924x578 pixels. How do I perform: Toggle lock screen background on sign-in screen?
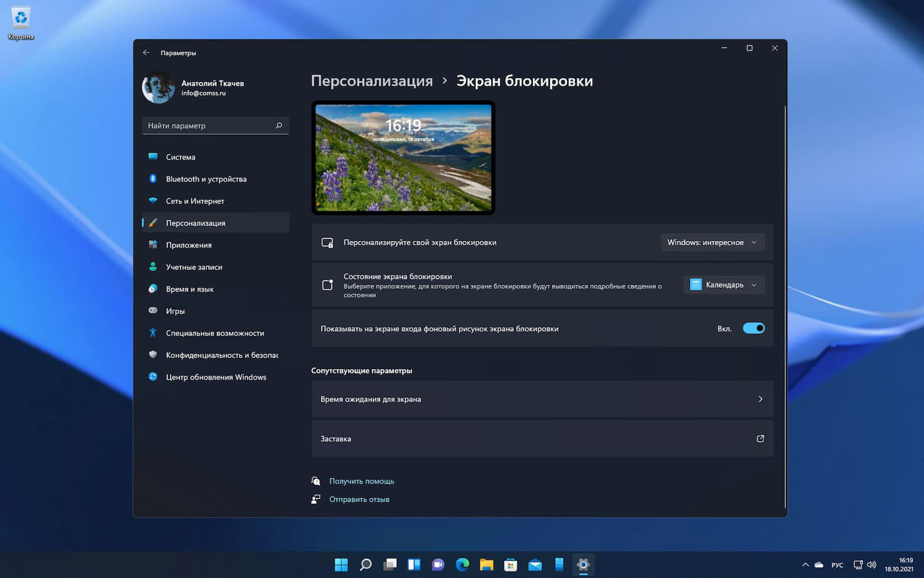753,328
